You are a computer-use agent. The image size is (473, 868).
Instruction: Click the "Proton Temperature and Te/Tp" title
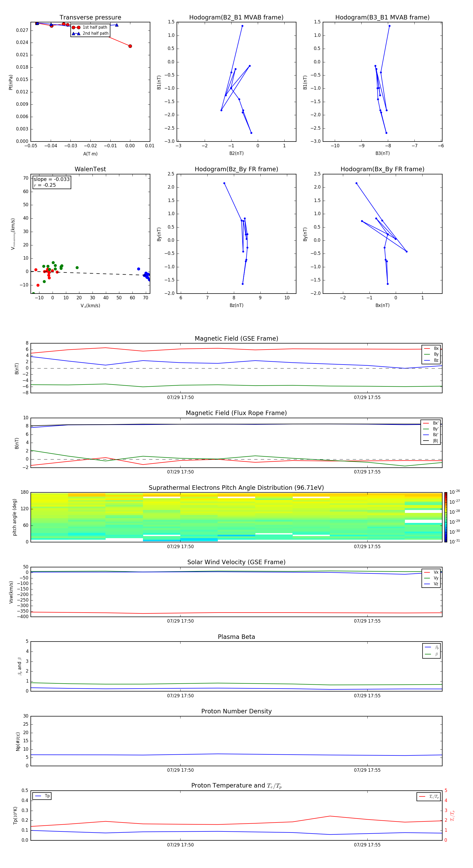[x=236, y=785]
